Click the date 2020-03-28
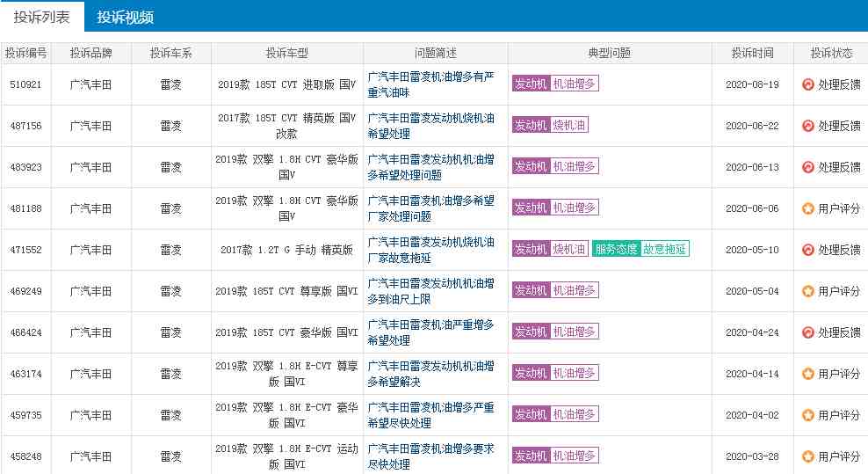 click(752, 456)
